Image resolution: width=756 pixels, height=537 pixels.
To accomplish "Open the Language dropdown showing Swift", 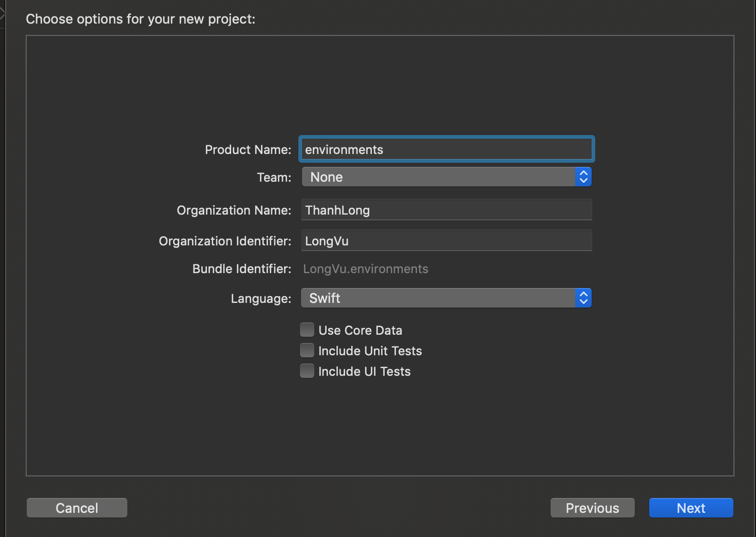I will coord(439,298).
